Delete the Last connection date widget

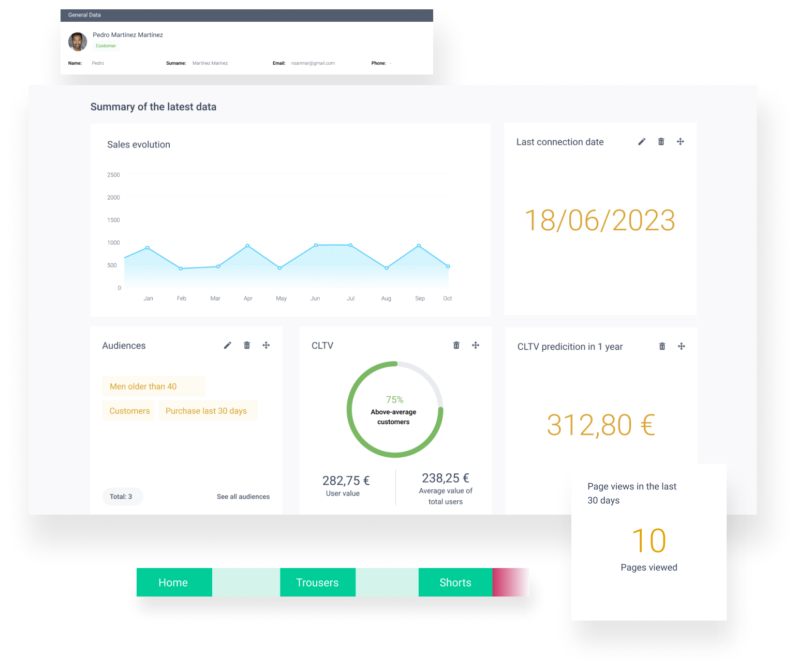click(661, 142)
